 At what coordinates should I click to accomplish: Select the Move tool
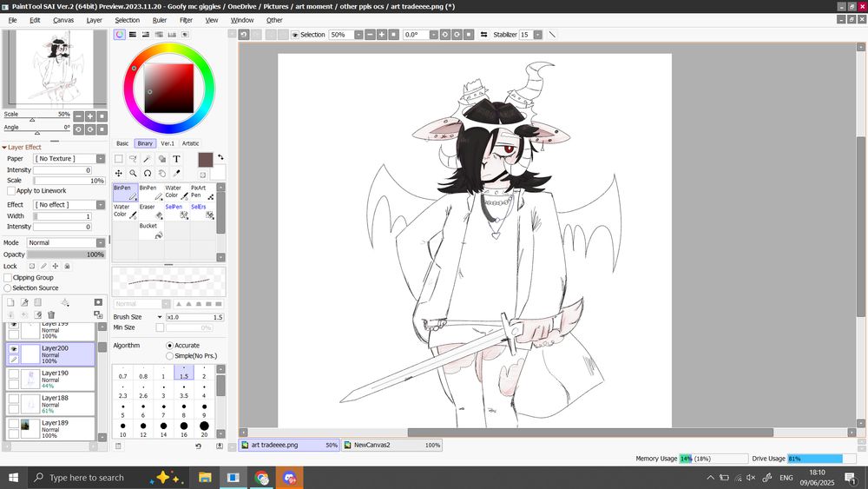click(x=118, y=174)
